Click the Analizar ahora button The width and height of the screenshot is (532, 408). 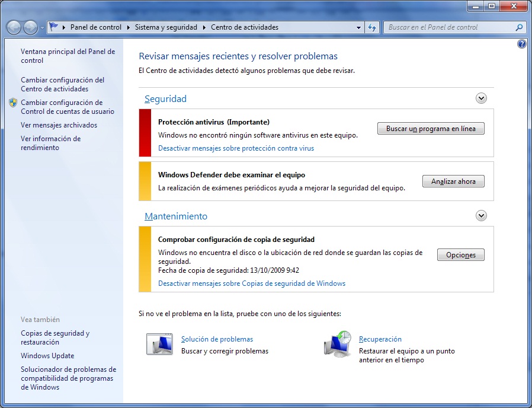point(453,181)
